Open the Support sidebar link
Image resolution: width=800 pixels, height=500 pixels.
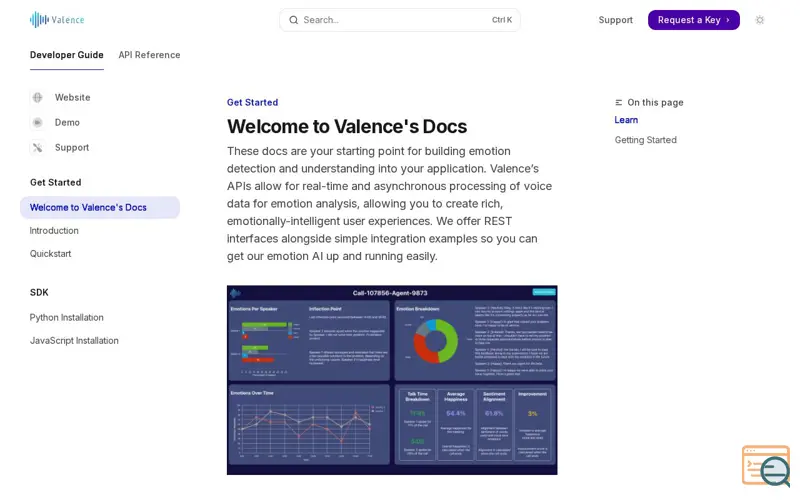(x=72, y=147)
